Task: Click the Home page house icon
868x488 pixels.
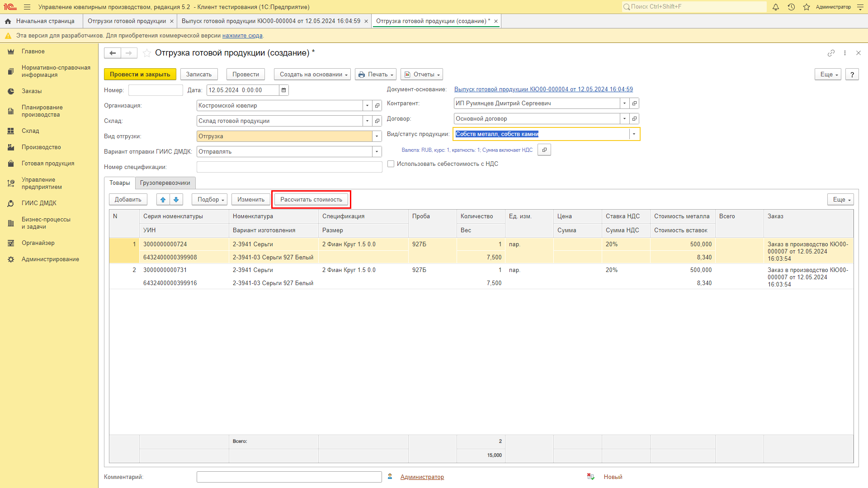Action: click(x=8, y=21)
